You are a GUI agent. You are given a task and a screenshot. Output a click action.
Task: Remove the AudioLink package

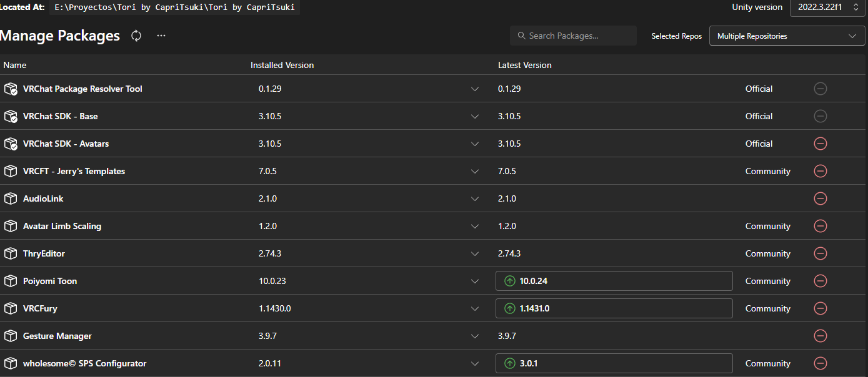coord(821,198)
